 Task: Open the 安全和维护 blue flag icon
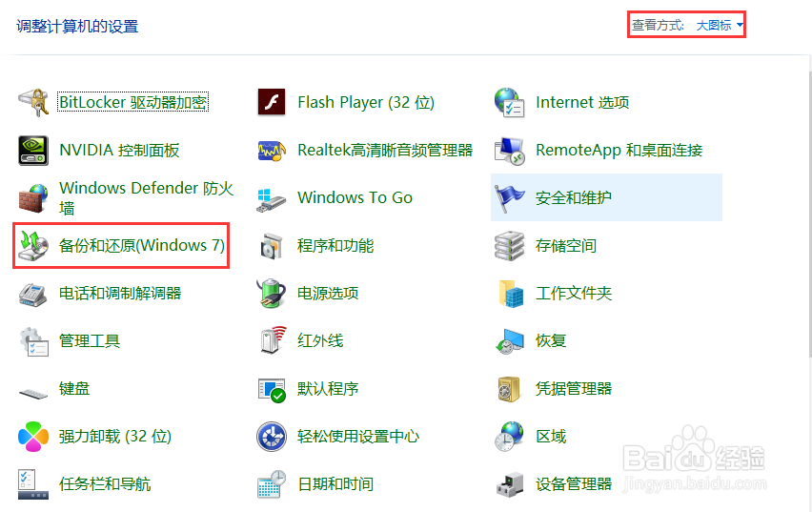click(510, 198)
